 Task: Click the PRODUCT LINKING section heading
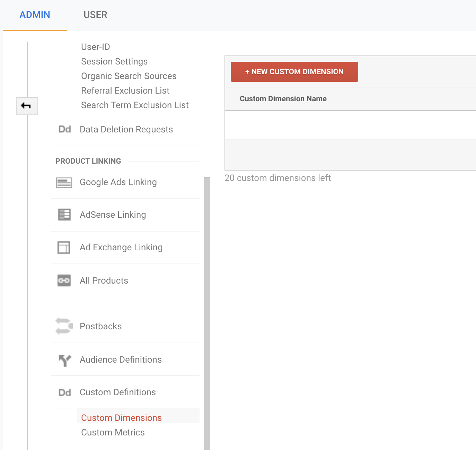point(88,161)
